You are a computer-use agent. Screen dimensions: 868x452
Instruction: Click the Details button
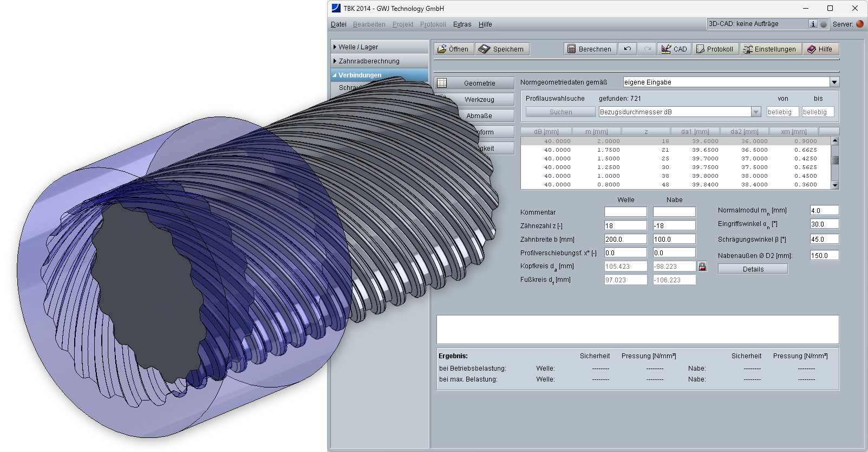pos(753,269)
